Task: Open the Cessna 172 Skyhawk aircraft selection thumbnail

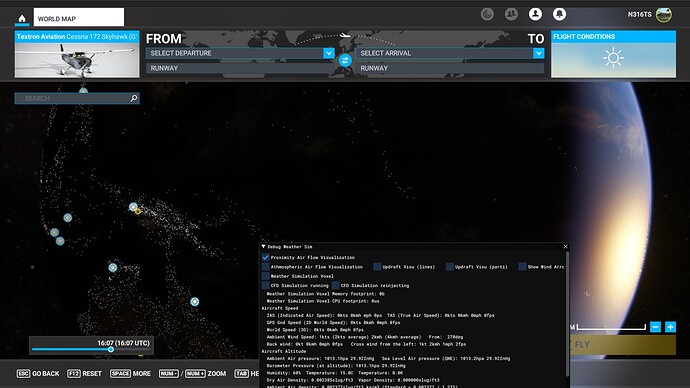Action: (77, 60)
